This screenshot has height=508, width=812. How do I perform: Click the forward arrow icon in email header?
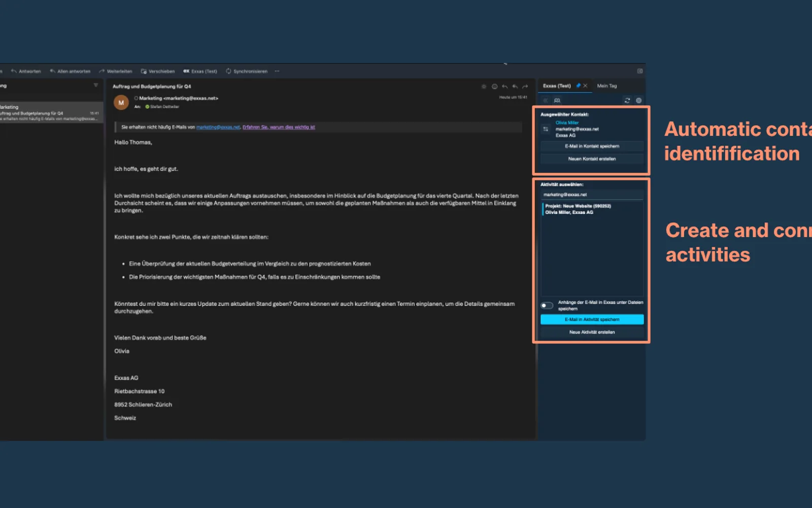point(525,86)
